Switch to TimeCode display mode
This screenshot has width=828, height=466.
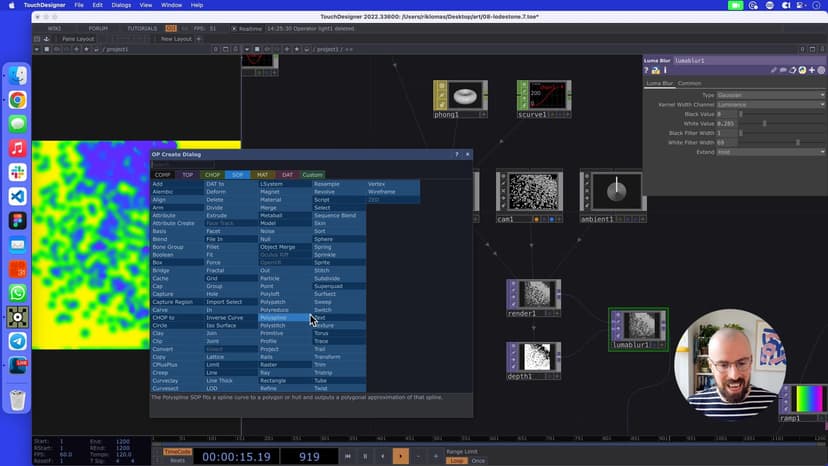click(x=176, y=451)
